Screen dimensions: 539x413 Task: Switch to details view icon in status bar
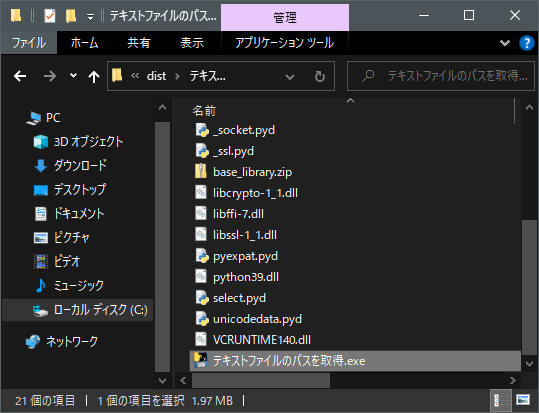click(x=501, y=400)
